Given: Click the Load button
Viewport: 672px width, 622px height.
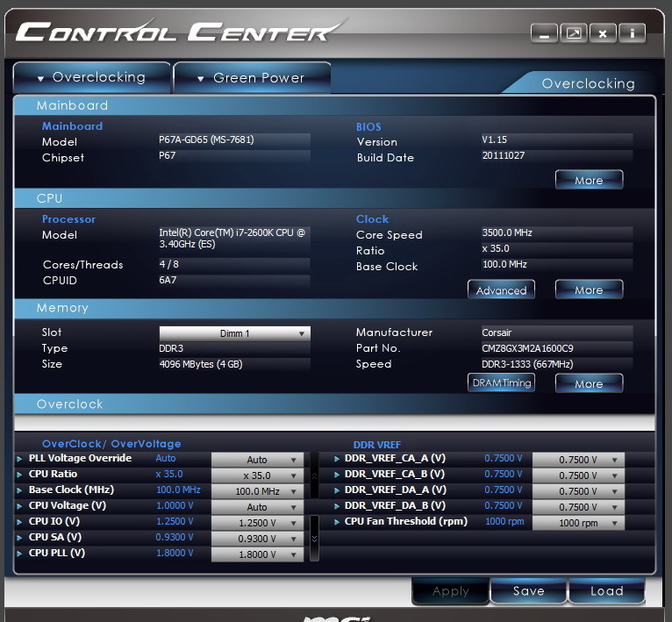Looking at the screenshot, I should pyautogui.click(x=607, y=591).
